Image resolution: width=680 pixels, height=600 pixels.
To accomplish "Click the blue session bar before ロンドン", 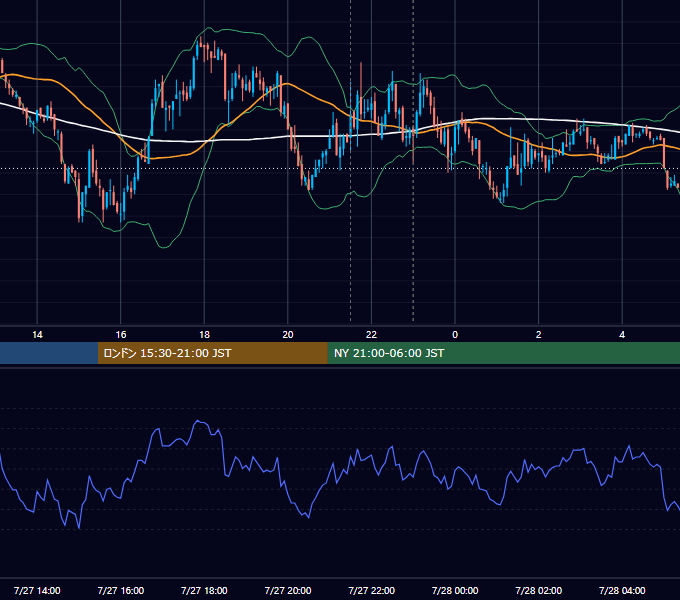I will click(49, 353).
